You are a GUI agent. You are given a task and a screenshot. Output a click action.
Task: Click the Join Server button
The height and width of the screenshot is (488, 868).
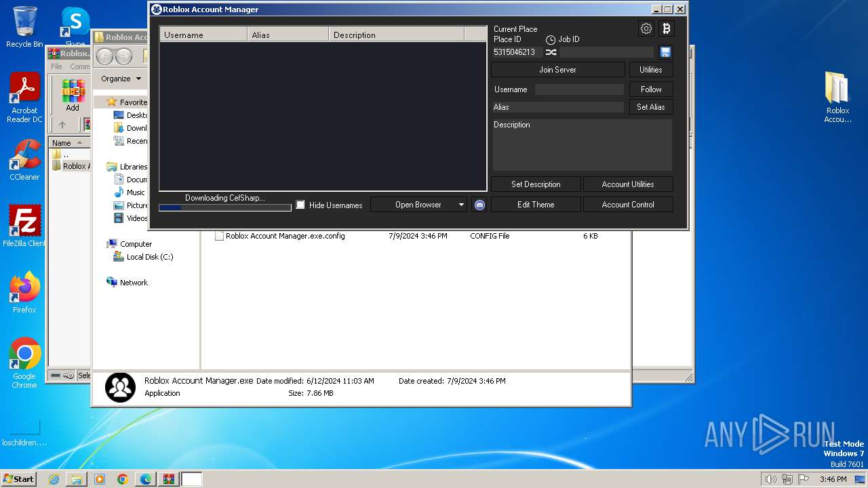tap(557, 70)
